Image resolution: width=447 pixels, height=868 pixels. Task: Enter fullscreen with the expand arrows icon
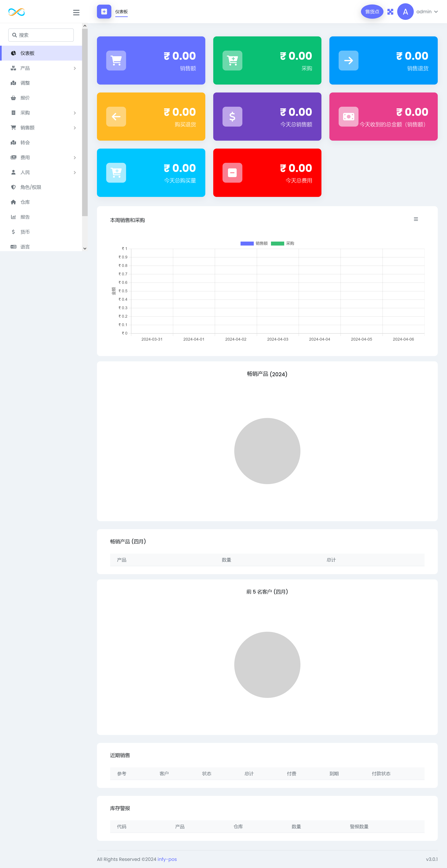(x=390, y=12)
